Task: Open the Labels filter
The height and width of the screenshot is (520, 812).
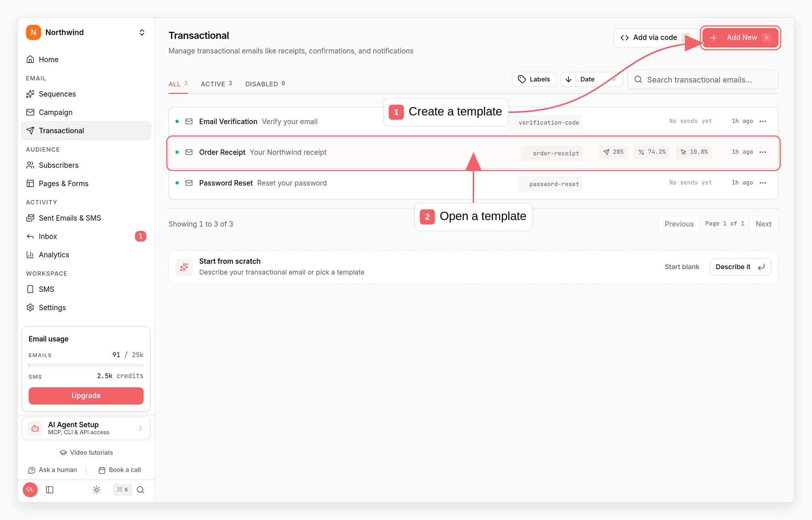Action: [x=534, y=80]
